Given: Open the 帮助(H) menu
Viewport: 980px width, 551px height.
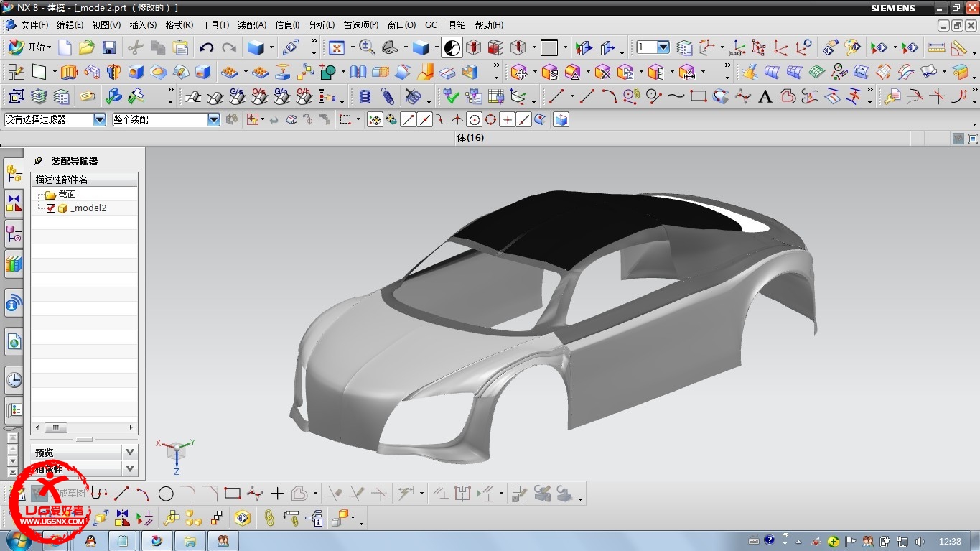Looking at the screenshot, I should [488, 25].
